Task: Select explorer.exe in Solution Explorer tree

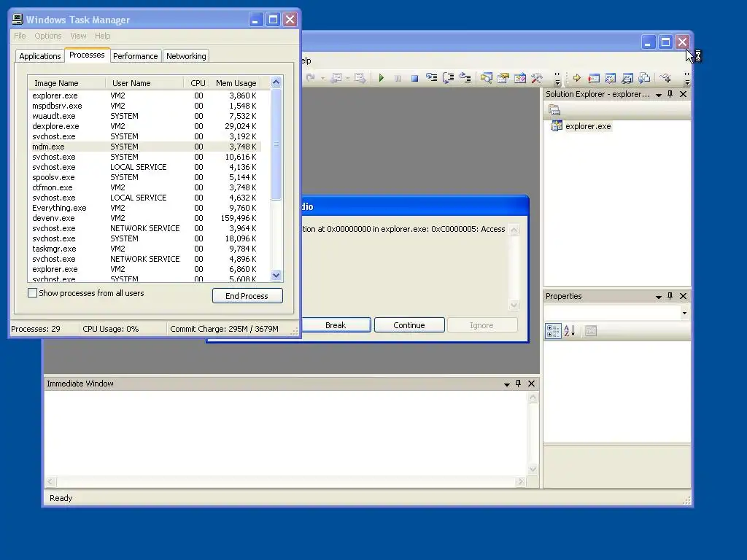Action: 588,126
